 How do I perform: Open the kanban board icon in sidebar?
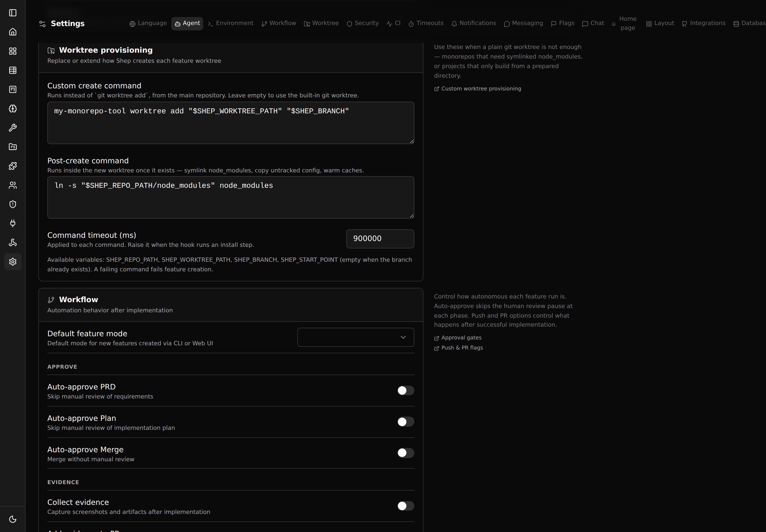(13, 89)
